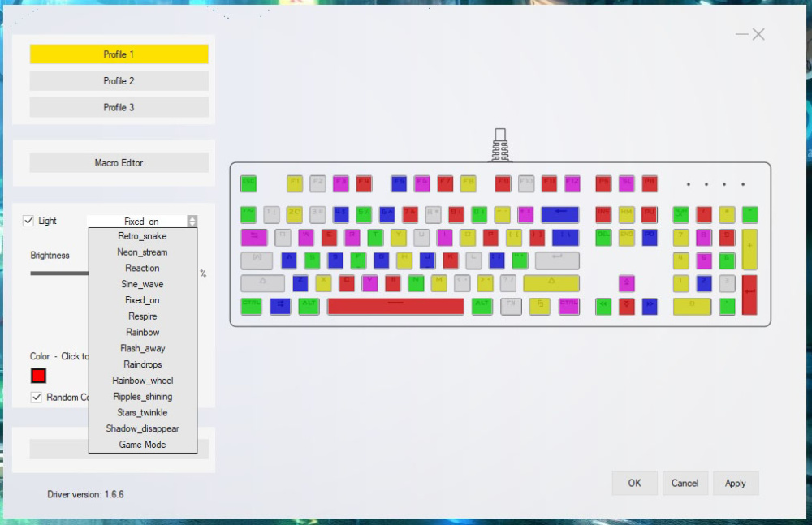The height and width of the screenshot is (525, 812).
Task: Confirm with the OK button
Action: tap(634, 483)
